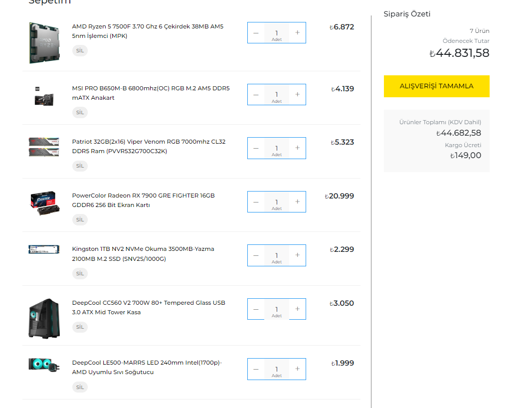Image resolution: width=532 pixels, height=408 pixels.
Task: Delete the PowerColor Radeon RX 7900 item
Action: [80, 219]
